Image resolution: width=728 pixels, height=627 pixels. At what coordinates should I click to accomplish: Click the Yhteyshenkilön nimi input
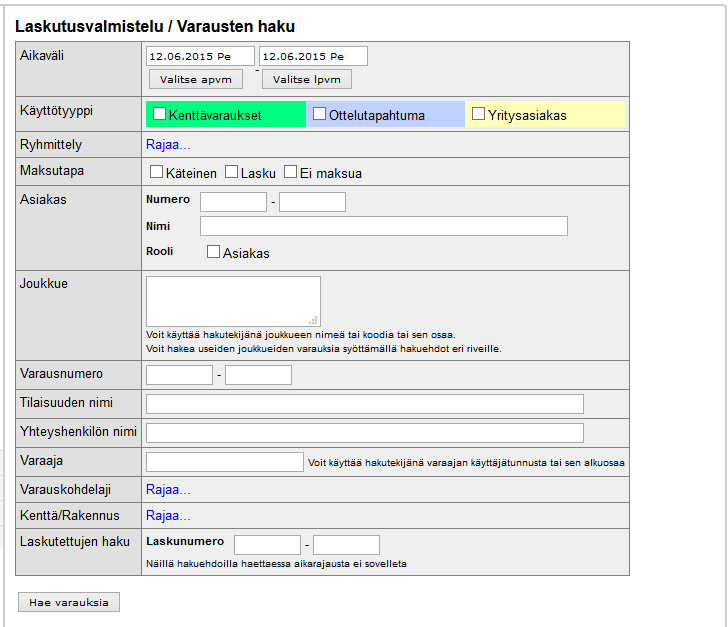coord(365,433)
